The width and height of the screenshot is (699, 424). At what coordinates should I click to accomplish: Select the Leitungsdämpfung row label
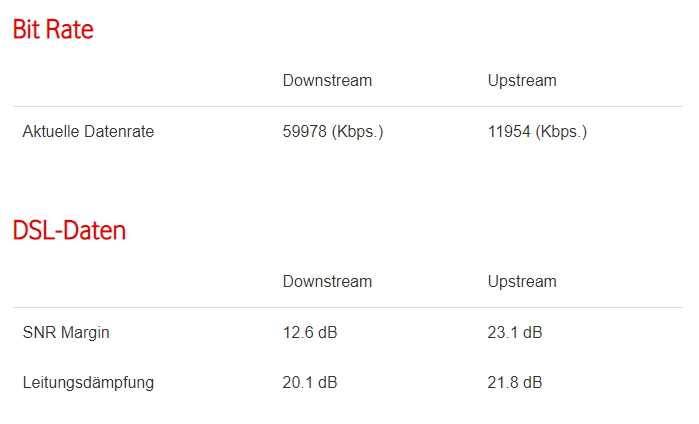tap(88, 382)
